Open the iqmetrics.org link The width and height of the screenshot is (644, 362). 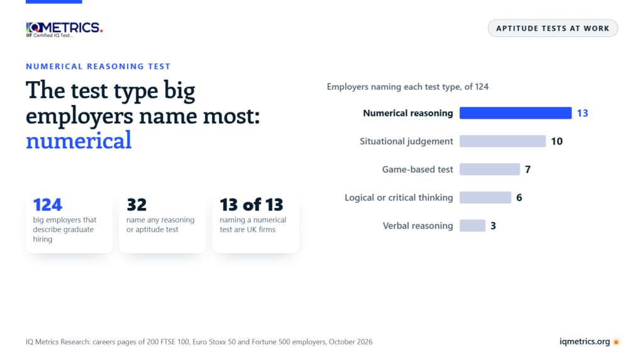[584, 341]
